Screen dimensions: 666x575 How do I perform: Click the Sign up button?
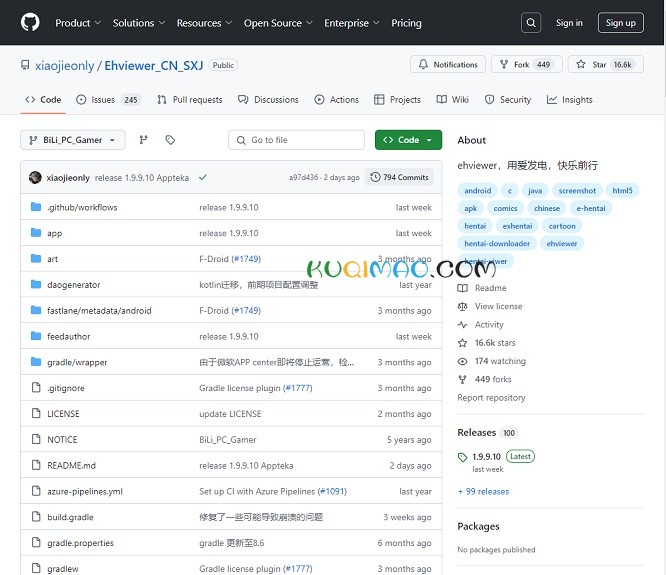point(621,23)
